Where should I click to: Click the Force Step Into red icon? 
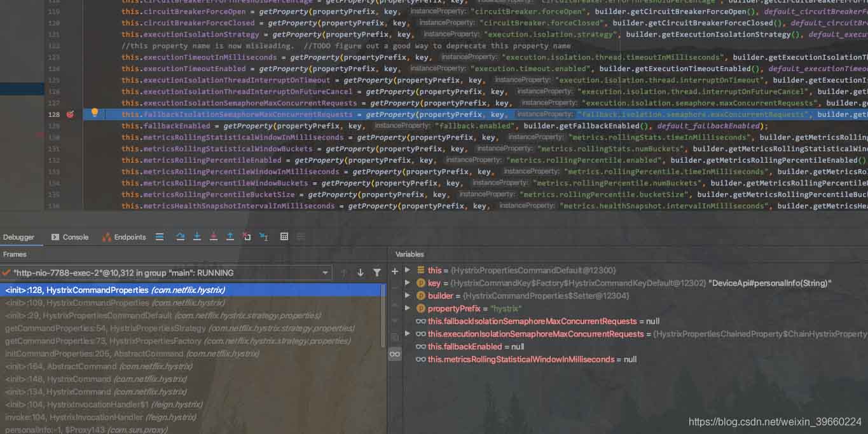(214, 236)
